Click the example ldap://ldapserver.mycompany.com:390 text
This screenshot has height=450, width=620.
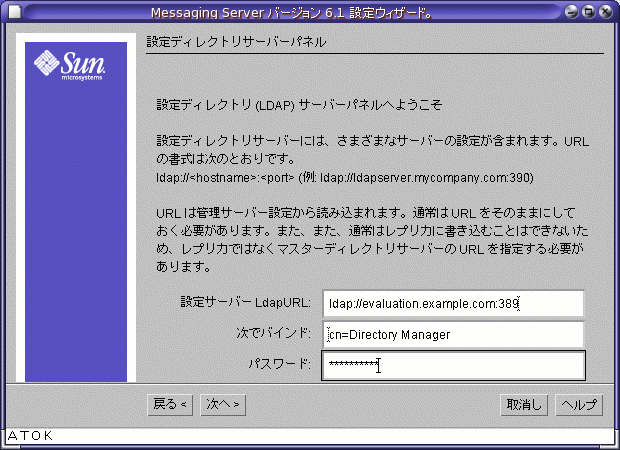point(427,178)
